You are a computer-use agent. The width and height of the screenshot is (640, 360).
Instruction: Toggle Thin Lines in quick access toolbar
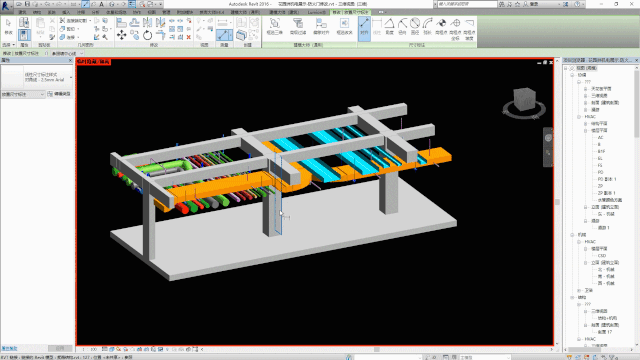tap(132, 4)
